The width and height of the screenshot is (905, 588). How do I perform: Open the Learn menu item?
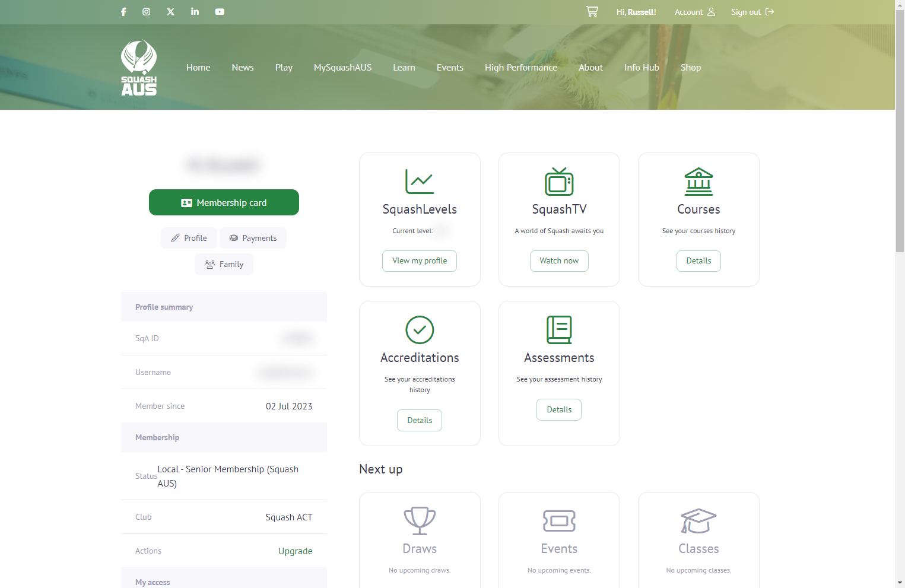(404, 68)
